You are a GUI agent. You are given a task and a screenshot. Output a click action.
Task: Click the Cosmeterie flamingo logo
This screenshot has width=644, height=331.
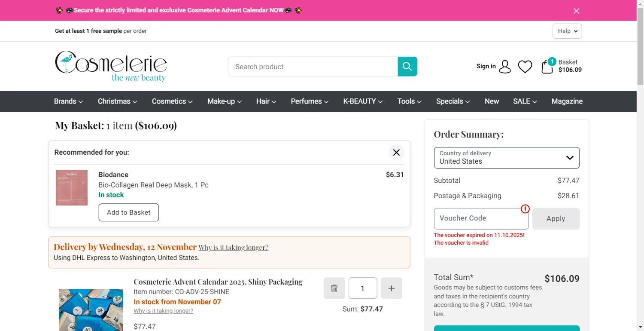(111, 66)
